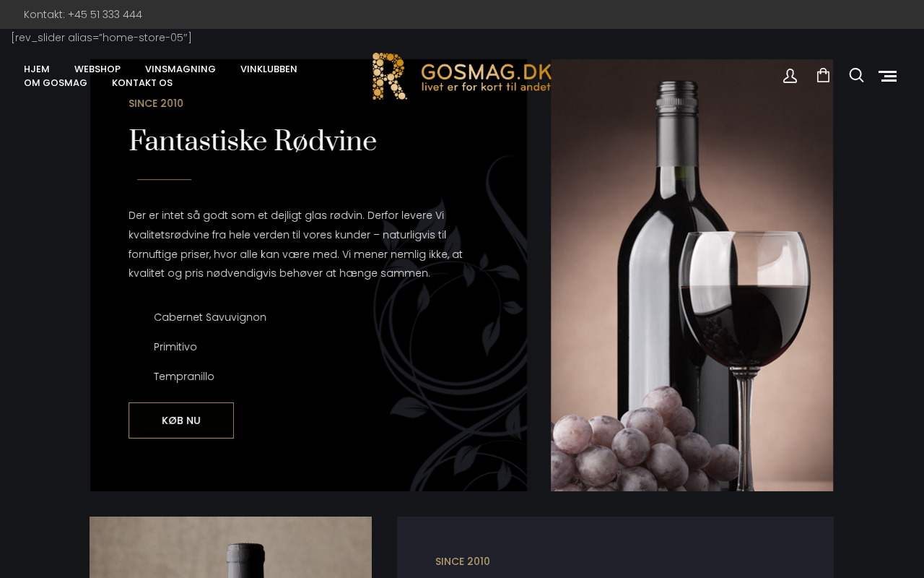Screen dimensions: 924x578
Task: Select the Tempranillo list item
Action: click(184, 376)
